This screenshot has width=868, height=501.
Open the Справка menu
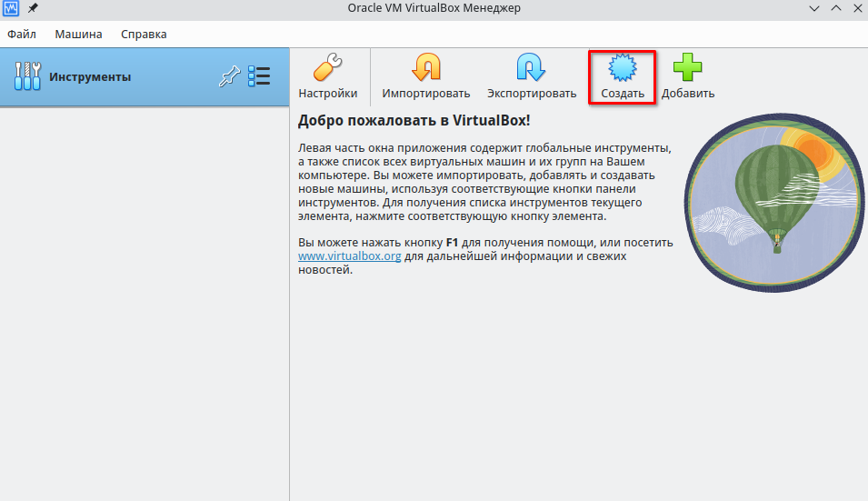point(144,35)
